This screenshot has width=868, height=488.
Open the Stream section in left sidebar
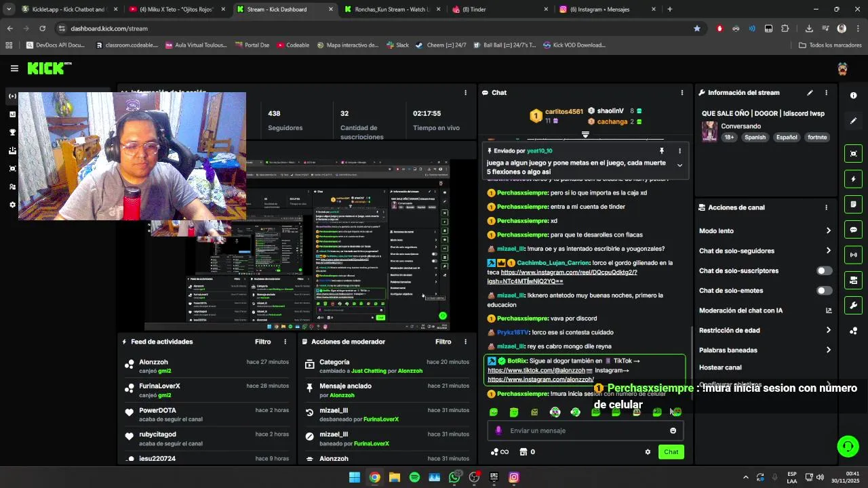12,96
